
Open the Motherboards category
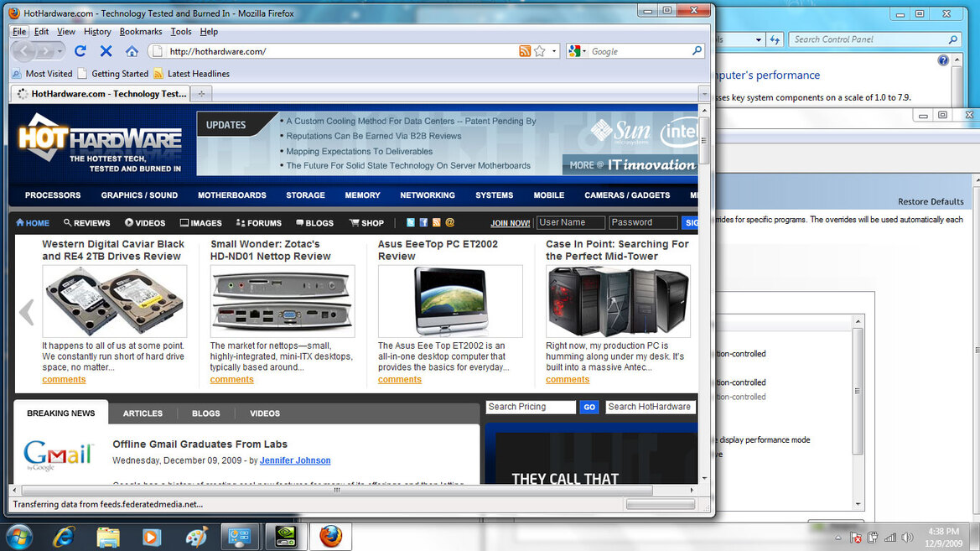click(x=232, y=195)
